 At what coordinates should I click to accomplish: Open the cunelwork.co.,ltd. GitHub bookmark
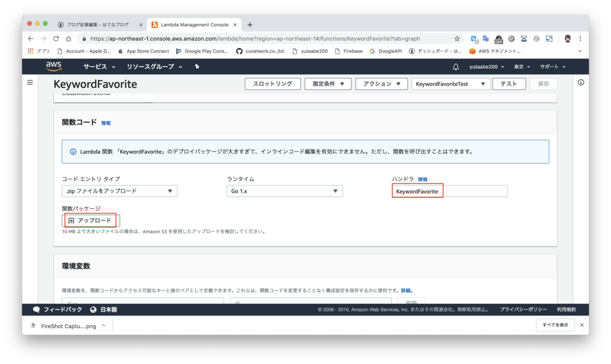coord(260,51)
